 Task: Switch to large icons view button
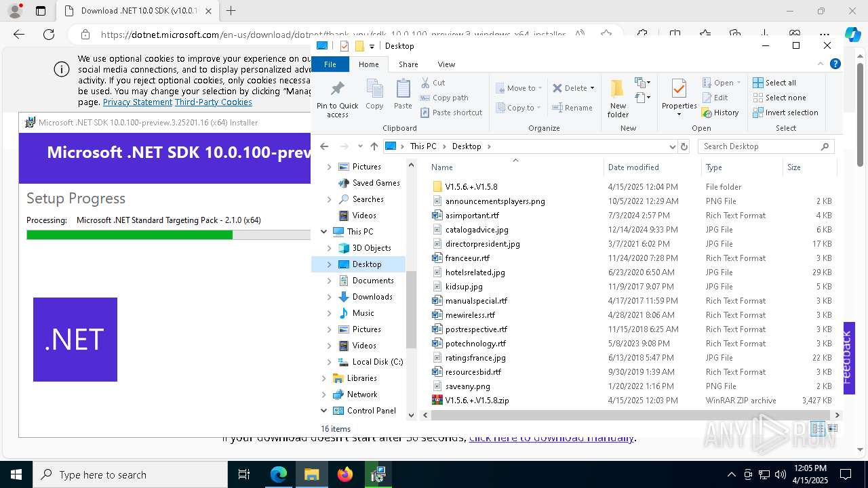(833, 428)
